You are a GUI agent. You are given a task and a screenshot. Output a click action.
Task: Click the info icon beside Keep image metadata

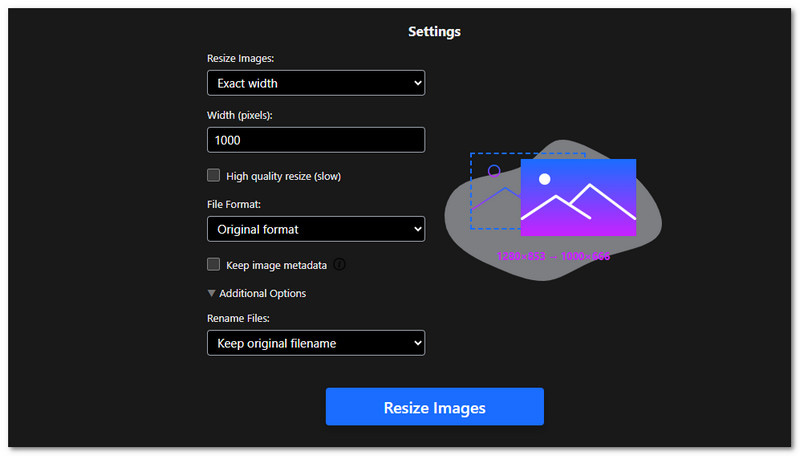coord(339,265)
